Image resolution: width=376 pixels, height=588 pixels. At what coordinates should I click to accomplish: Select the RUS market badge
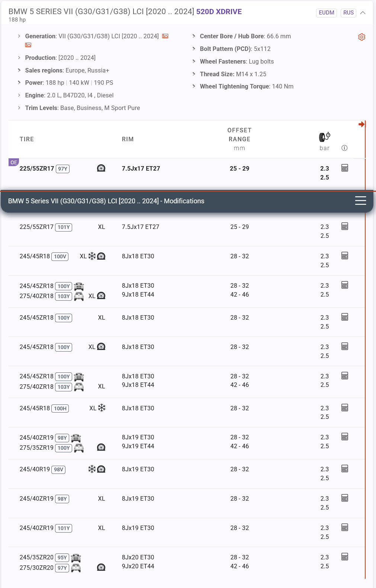coord(348,13)
